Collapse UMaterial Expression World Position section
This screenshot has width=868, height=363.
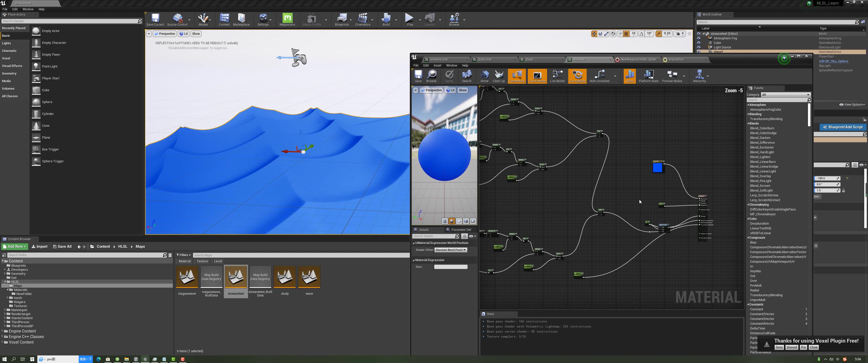(414, 243)
